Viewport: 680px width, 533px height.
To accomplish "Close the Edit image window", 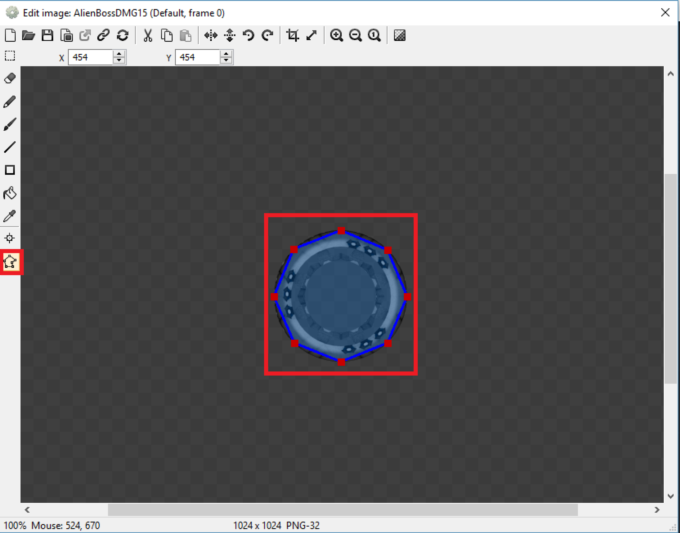I will pyautogui.click(x=665, y=13).
